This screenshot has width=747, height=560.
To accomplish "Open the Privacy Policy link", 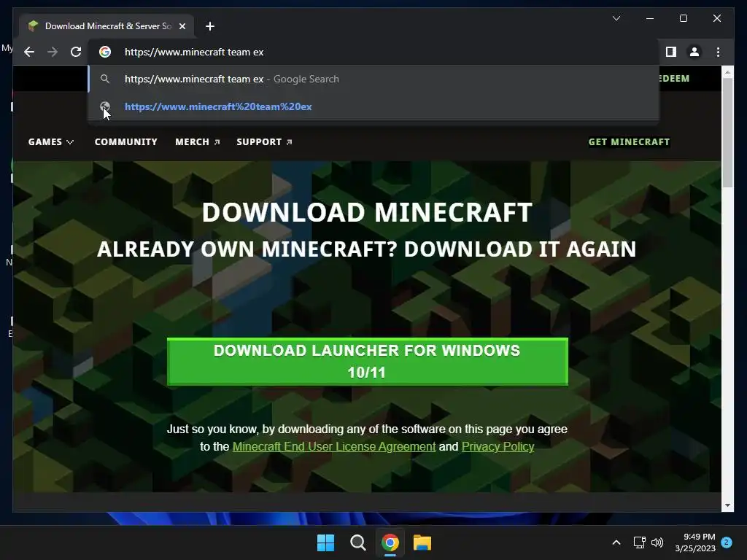I will (498, 447).
